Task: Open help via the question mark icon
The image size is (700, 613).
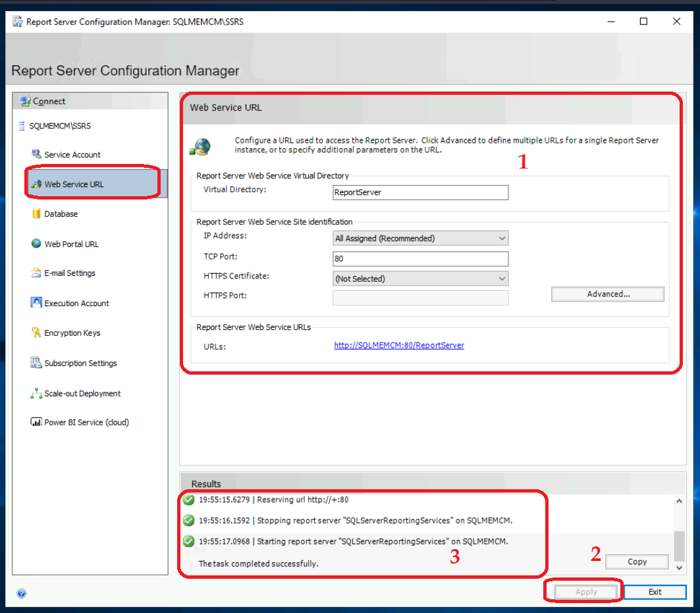Action: [22, 593]
